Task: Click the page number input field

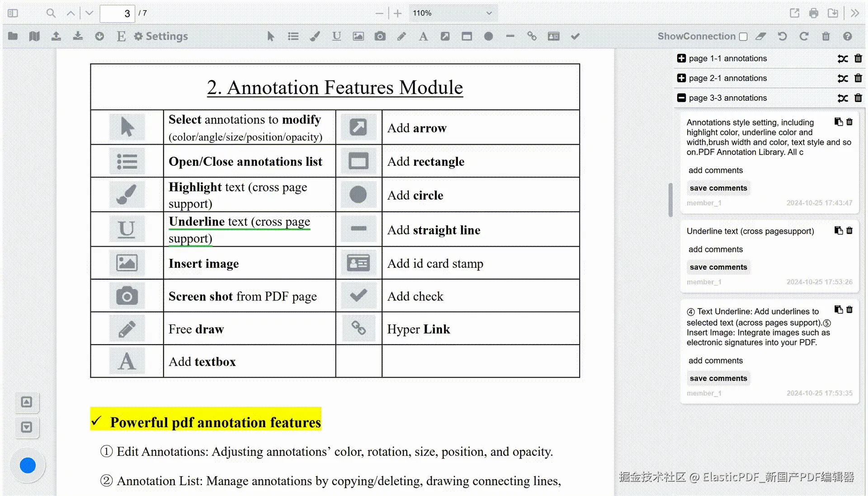Action: [x=118, y=14]
